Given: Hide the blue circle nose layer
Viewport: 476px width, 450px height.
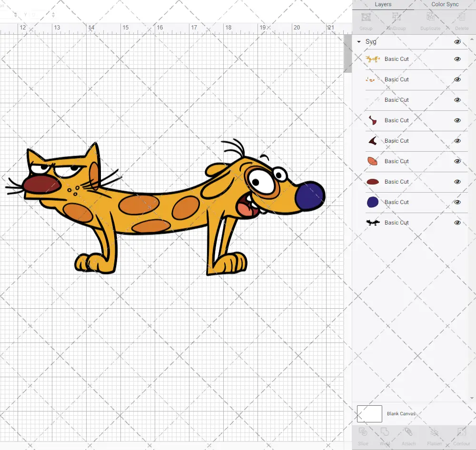Looking at the screenshot, I should point(457,202).
